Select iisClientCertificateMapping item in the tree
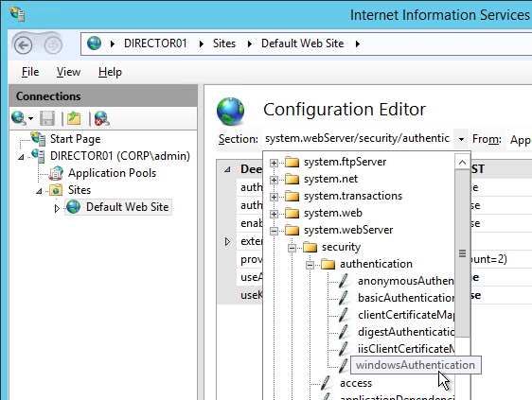This screenshot has height=400, width=532. click(406, 349)
